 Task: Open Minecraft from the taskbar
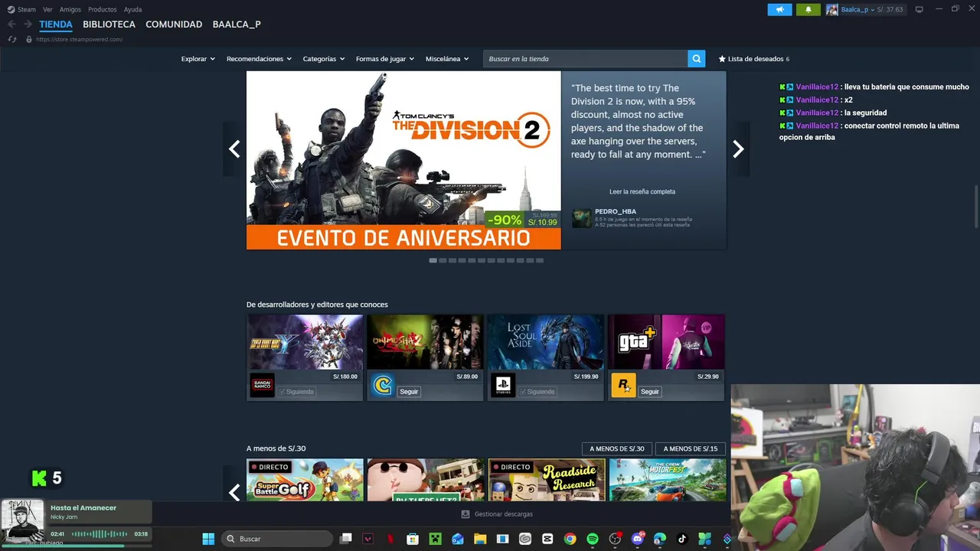tap(435, 539)
